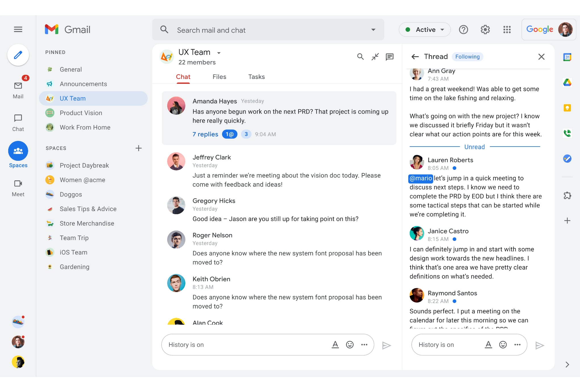Click the 7 replies link in thread
The height and width of the screenshot is (392, 580).
pos(205,134)
